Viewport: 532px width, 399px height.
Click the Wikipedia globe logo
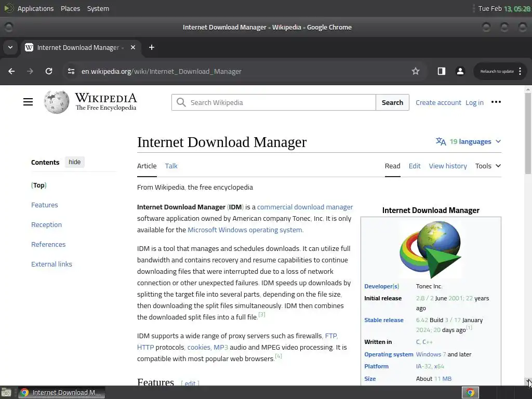pos(56,102)
